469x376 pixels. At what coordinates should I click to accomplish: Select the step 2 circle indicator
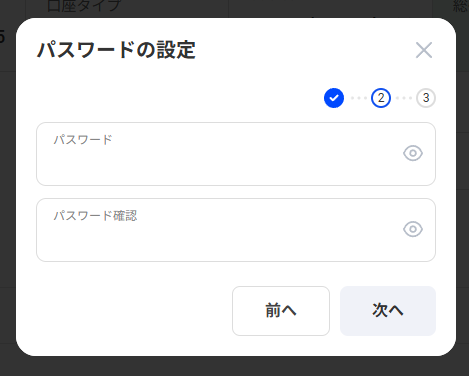tap(381, 98)
